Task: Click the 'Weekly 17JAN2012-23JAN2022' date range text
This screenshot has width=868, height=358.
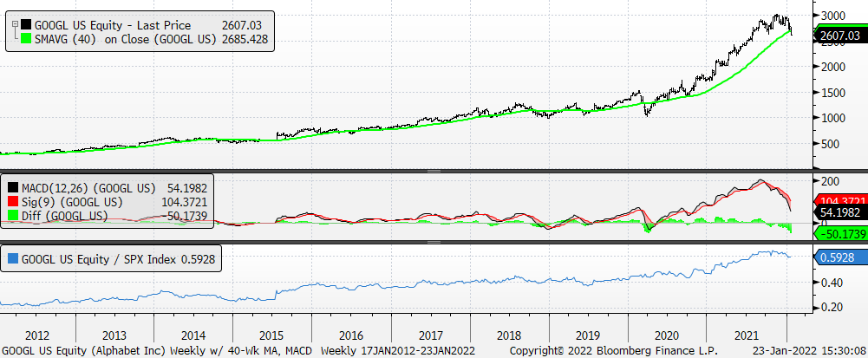Action: [x=397, y=351]
